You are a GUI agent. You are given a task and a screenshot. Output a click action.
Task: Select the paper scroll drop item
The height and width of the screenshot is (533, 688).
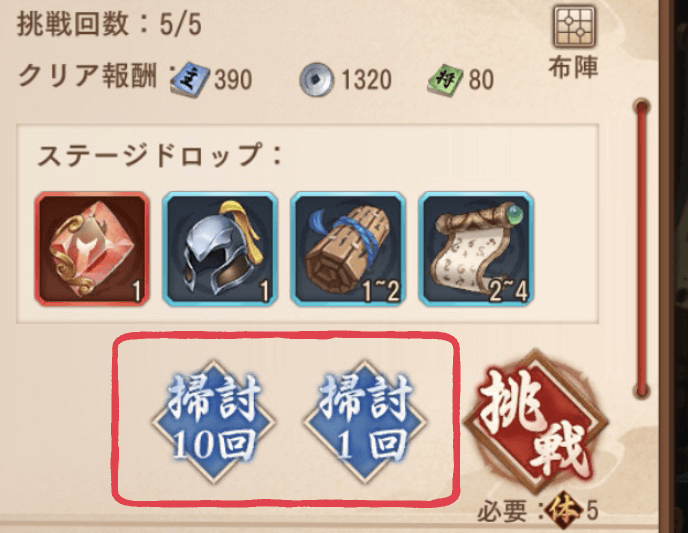[477, 248]
